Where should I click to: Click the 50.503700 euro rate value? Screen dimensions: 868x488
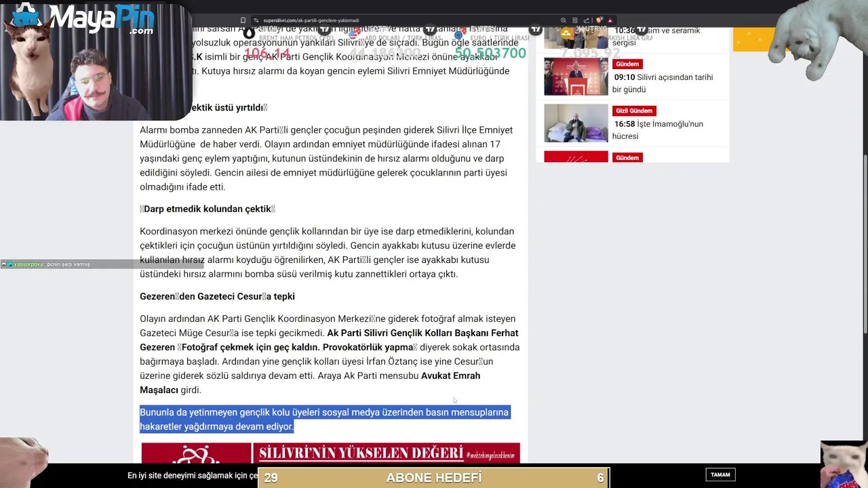click(x=490, y=53)
